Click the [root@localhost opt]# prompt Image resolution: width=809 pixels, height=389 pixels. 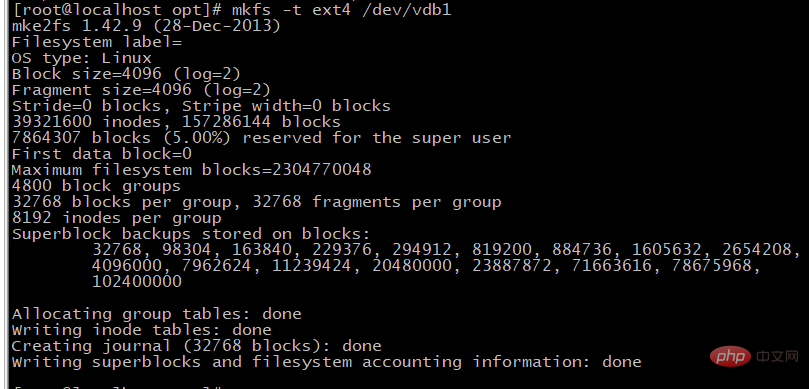(117, 9)
